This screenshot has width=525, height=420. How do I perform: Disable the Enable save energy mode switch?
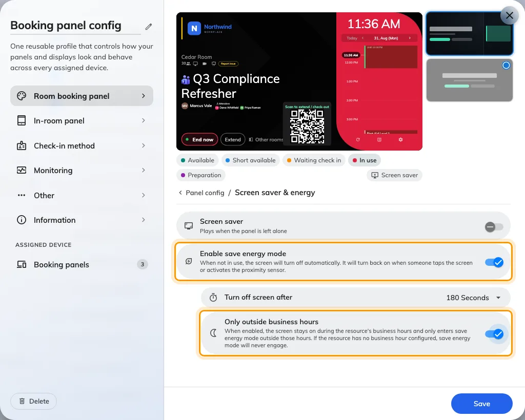pyautogui.click(x=494, y=262)
